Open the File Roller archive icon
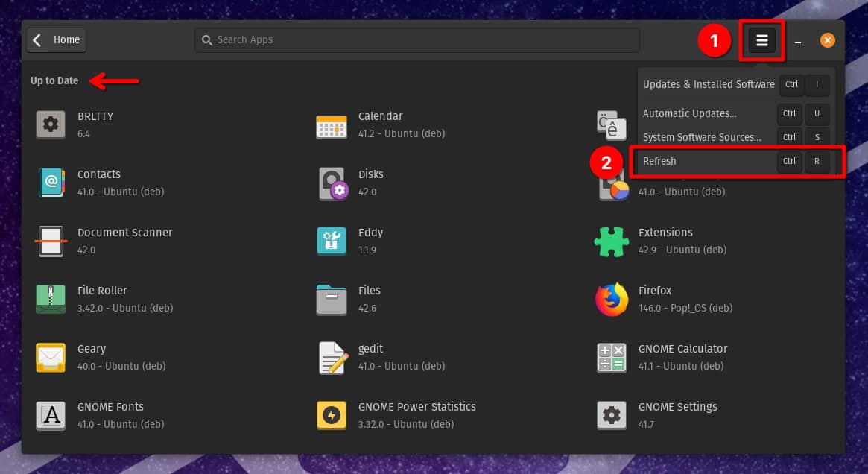This screenshot has height=474, width=868. tap(51, 300)
